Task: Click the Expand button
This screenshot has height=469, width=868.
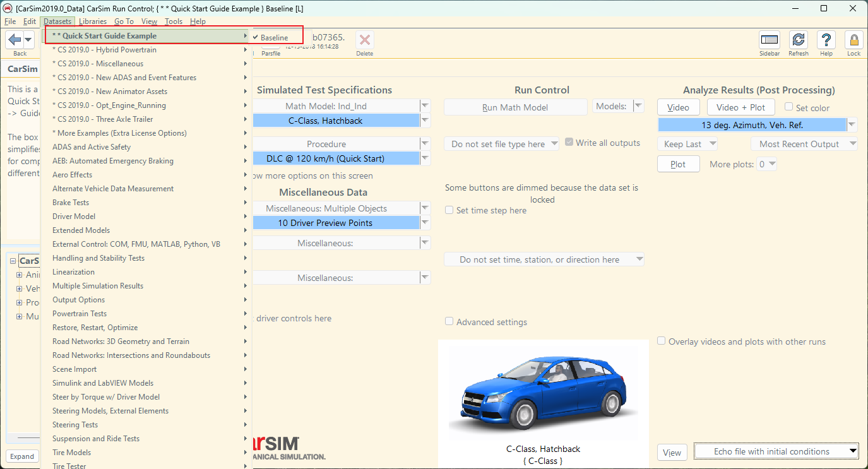Action: (x=22, y=456)
